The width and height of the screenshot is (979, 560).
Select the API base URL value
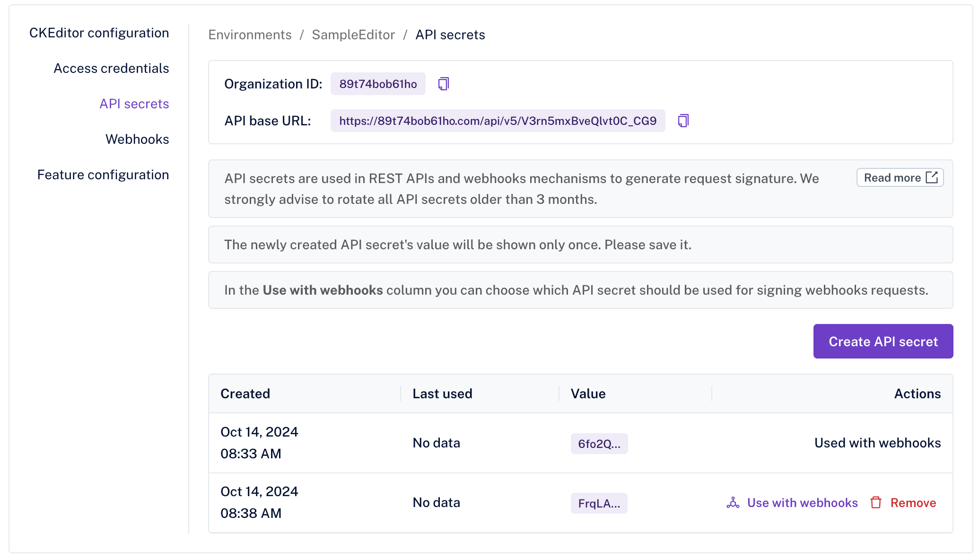pos(498,121)
